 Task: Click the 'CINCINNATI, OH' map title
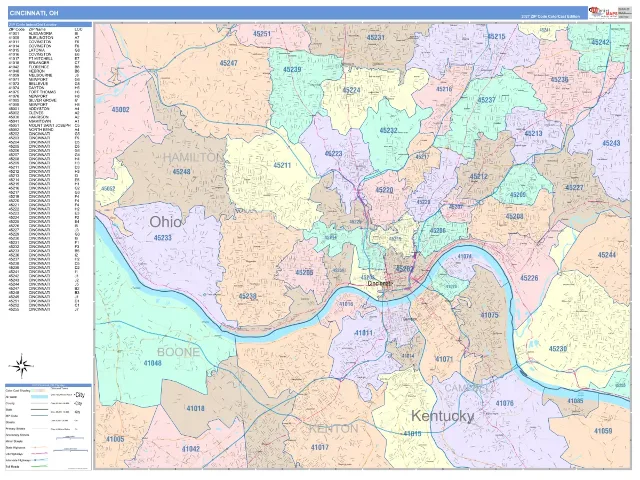pos(34,13)
